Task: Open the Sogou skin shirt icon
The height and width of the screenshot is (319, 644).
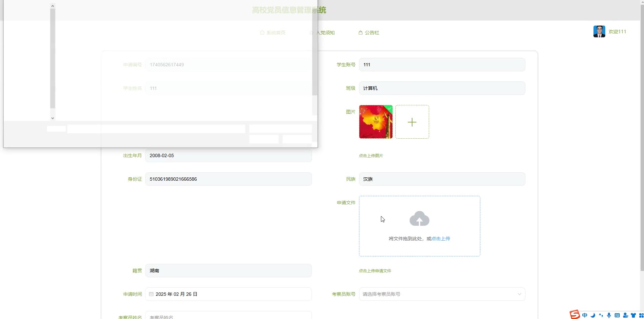Action: point(634,315)
